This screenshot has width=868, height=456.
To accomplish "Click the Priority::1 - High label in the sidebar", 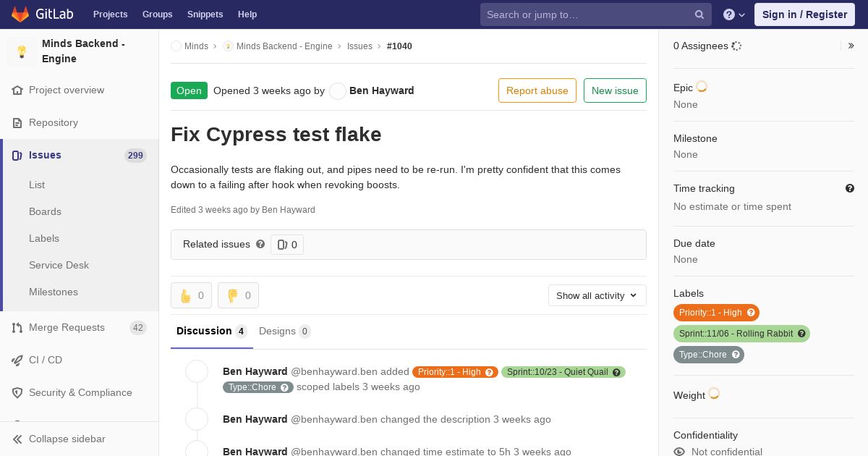I will [710, 313].
